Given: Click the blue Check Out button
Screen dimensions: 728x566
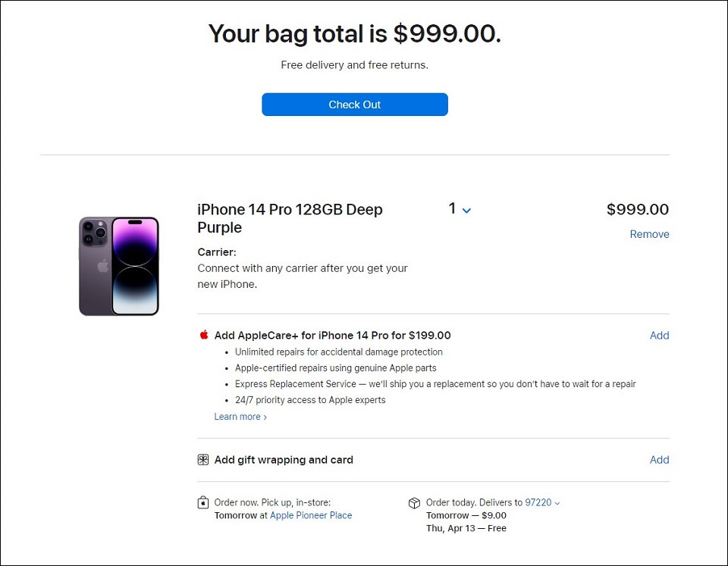Looking at the screenshot, I should click(355, 105).
